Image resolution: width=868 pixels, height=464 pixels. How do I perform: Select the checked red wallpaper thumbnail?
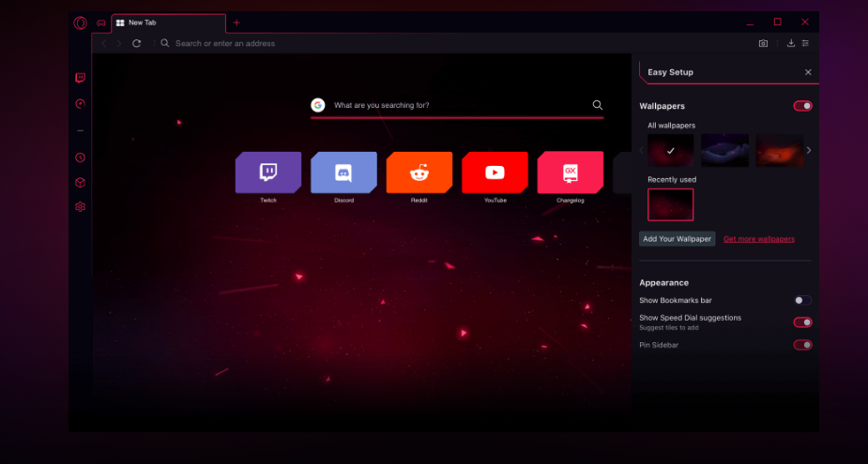tap(670, 150)
